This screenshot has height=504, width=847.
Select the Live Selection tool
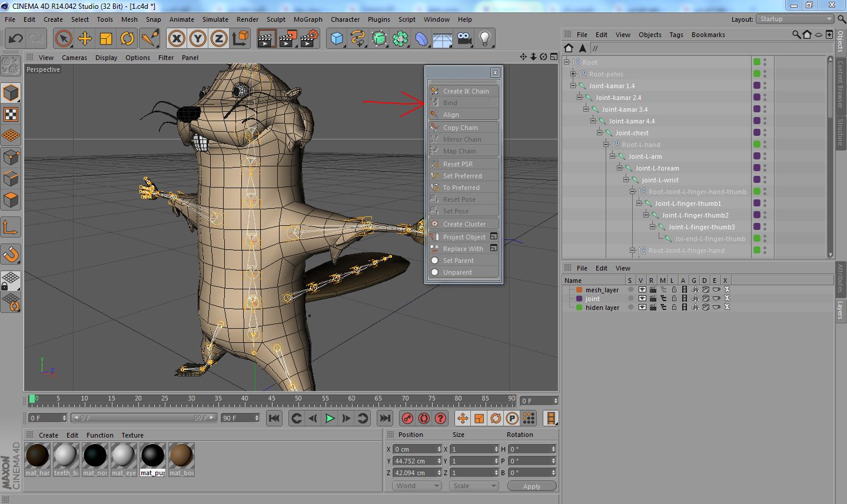coord(64,39)
